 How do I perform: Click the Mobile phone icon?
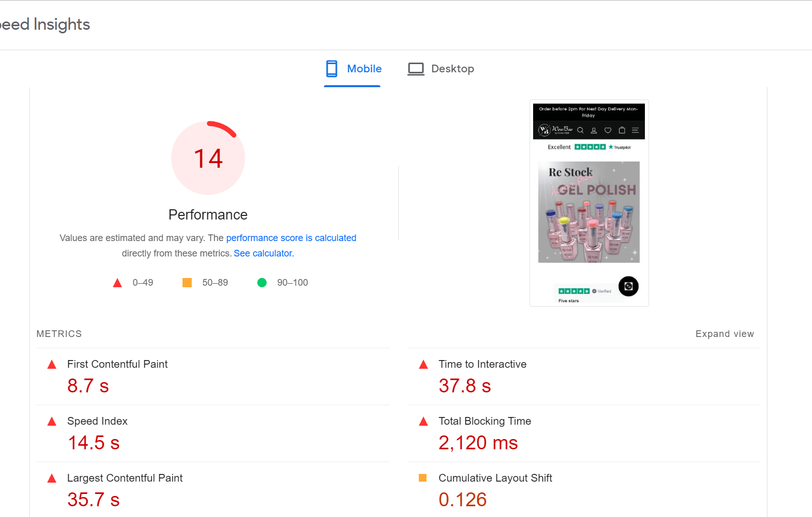pos(332,69)
